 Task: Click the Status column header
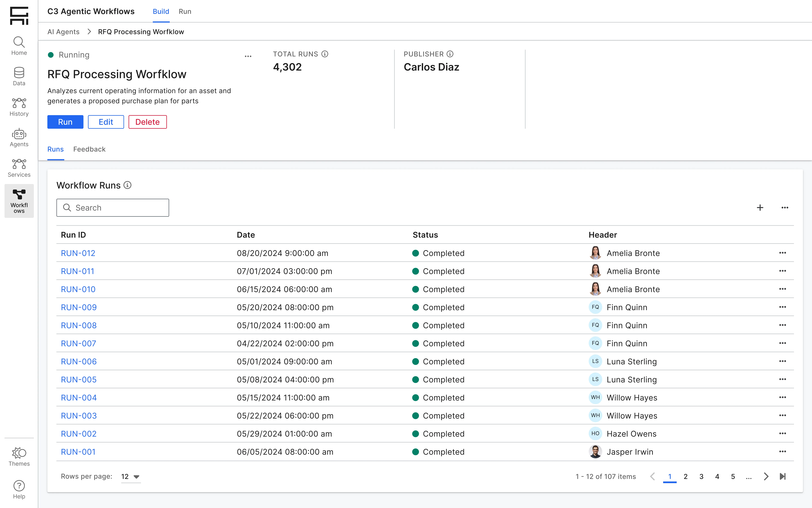[x=425, y=235]
